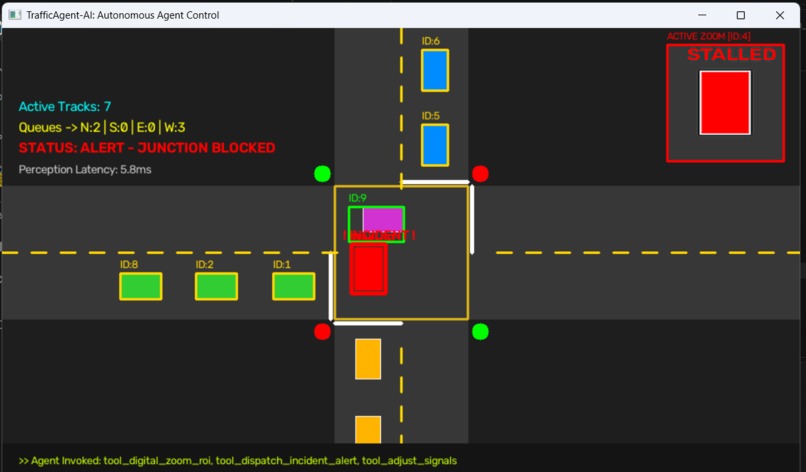Click the ID:8 track label
This screenshot has height=472, width=806.
coord(129,264)
